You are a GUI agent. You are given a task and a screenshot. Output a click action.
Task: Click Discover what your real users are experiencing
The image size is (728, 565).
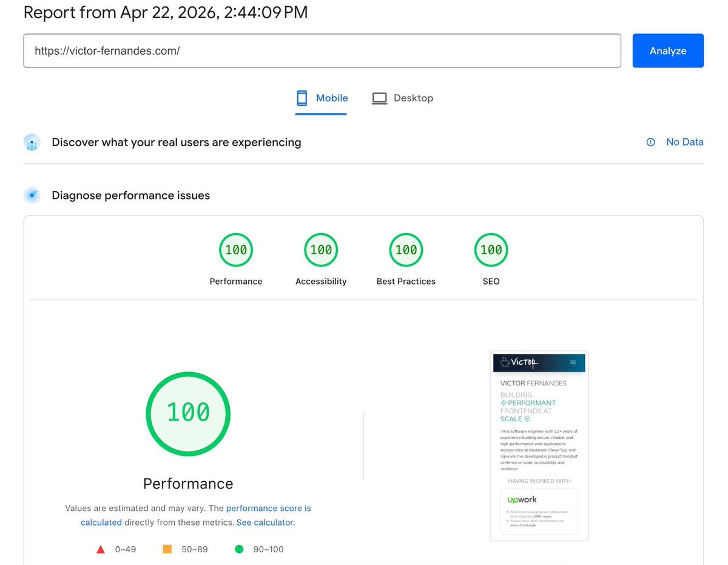tap(177, 143)
